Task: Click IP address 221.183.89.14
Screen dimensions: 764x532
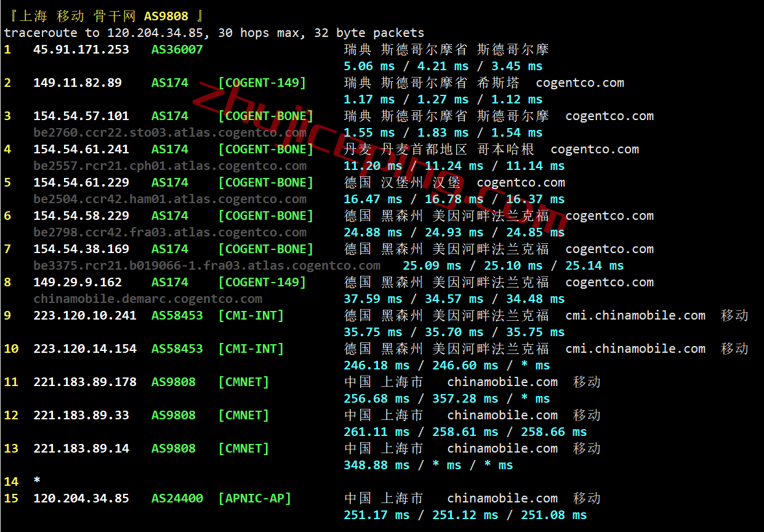Action: pos(81,448)
